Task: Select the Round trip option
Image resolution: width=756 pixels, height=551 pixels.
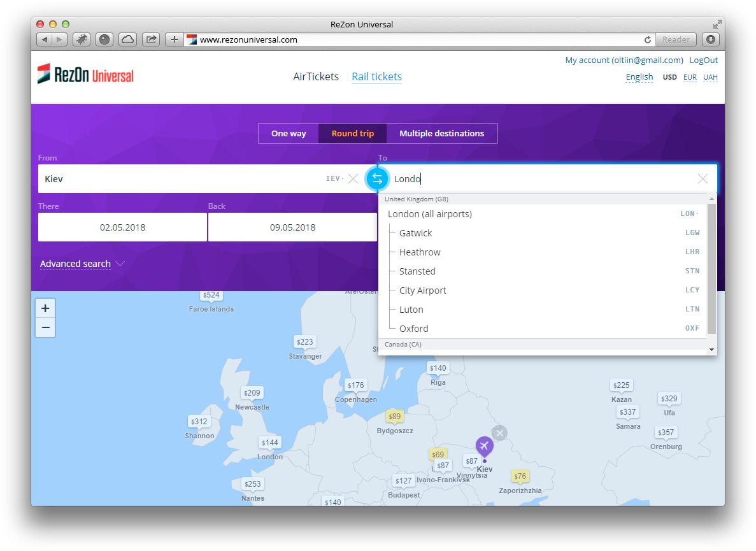Action: pos(352,134)
